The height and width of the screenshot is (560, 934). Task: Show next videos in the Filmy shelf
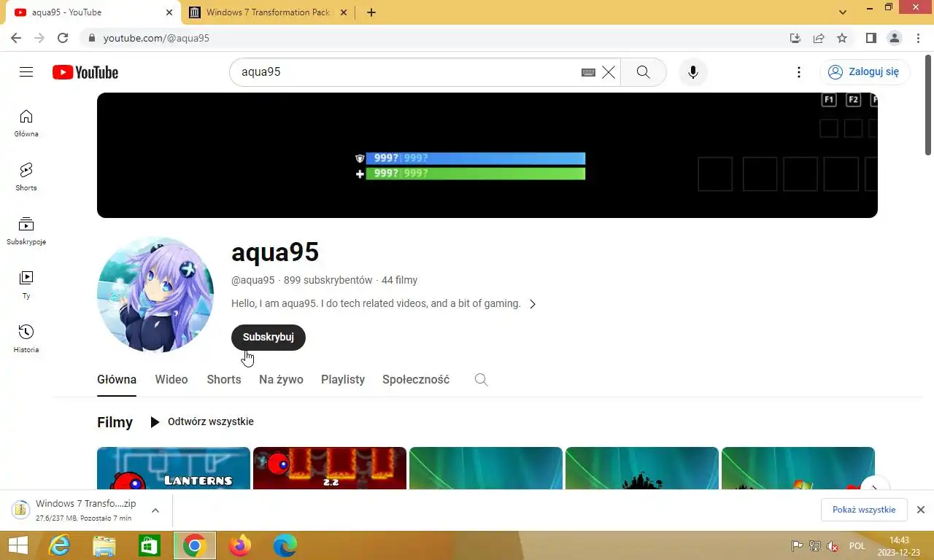click(874, 488)
